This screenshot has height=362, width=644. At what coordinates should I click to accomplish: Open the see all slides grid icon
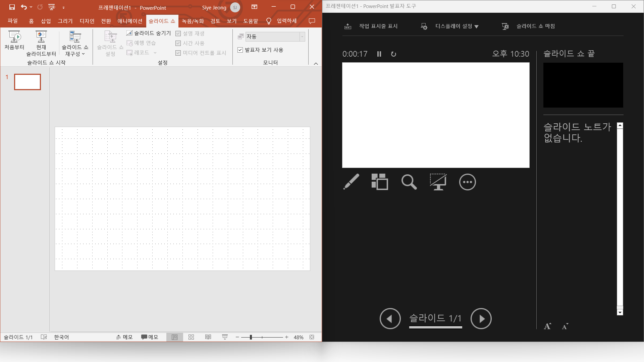(380, 182)
